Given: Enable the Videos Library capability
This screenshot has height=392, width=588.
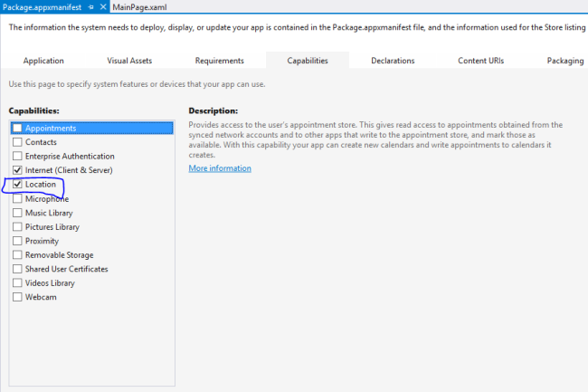Looking at the screenshot, I should pos(17,282).
